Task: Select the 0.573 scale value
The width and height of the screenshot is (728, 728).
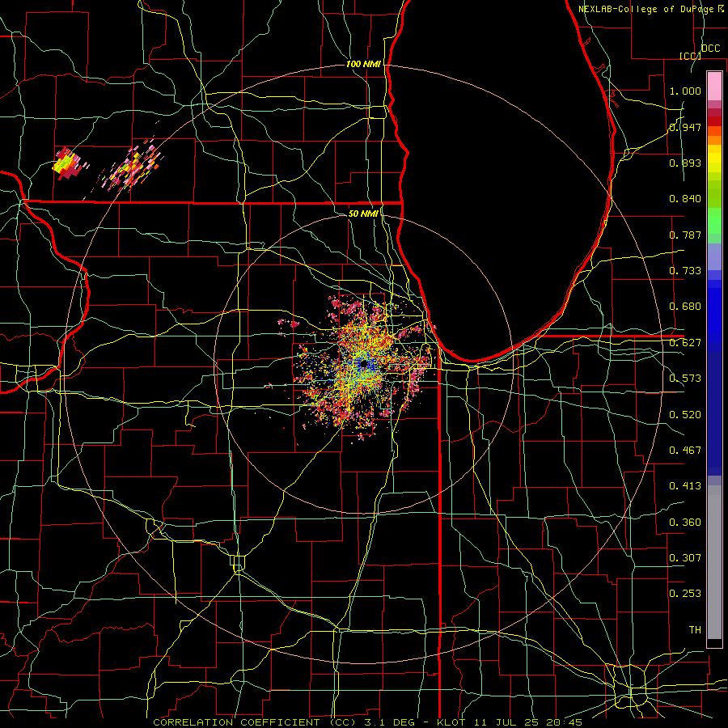Action: pos(685,379)
